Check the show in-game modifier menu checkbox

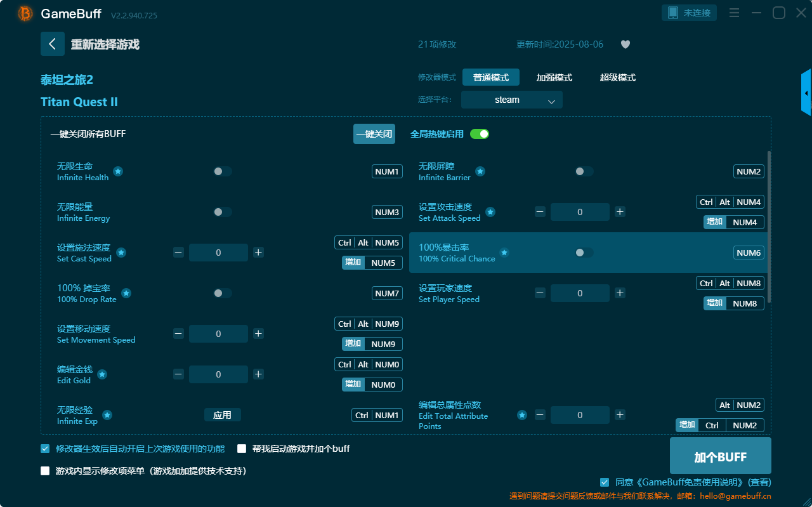[45, 471]
